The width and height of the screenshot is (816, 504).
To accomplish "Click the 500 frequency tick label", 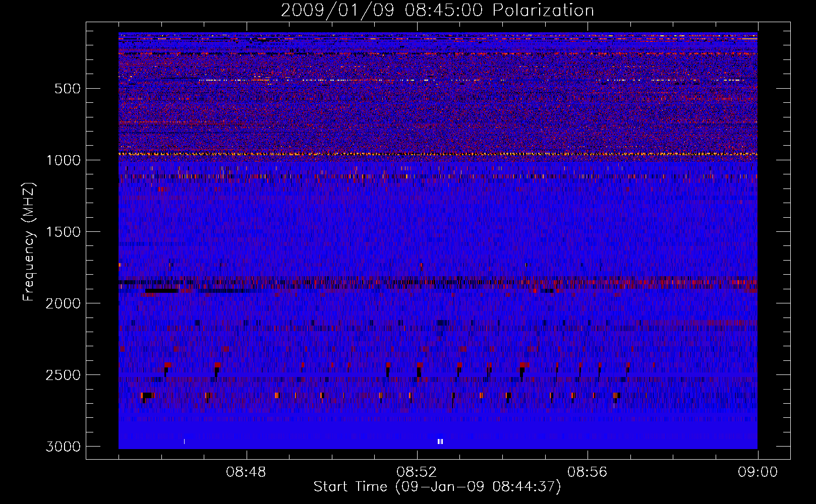I will [x=67, y=89].
